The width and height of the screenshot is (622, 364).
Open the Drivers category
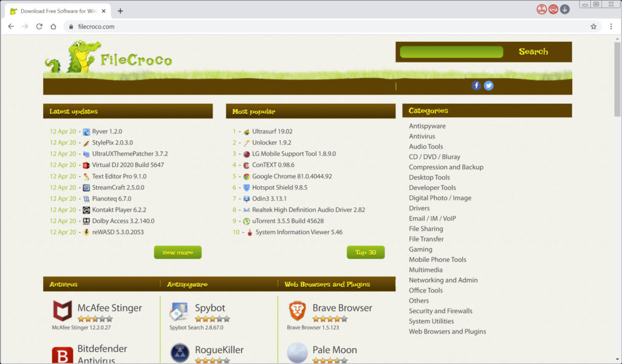tap(419, 208)
